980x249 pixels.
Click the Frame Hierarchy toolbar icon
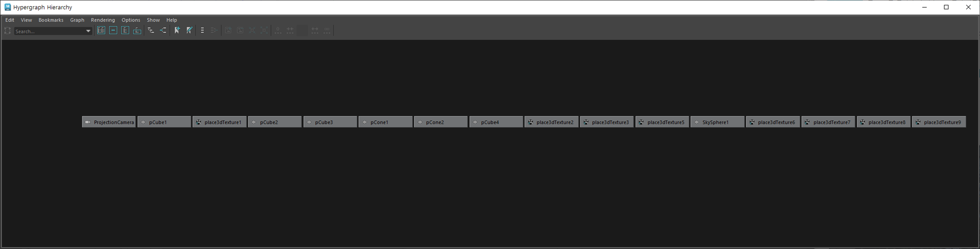[x=125, y=30]
